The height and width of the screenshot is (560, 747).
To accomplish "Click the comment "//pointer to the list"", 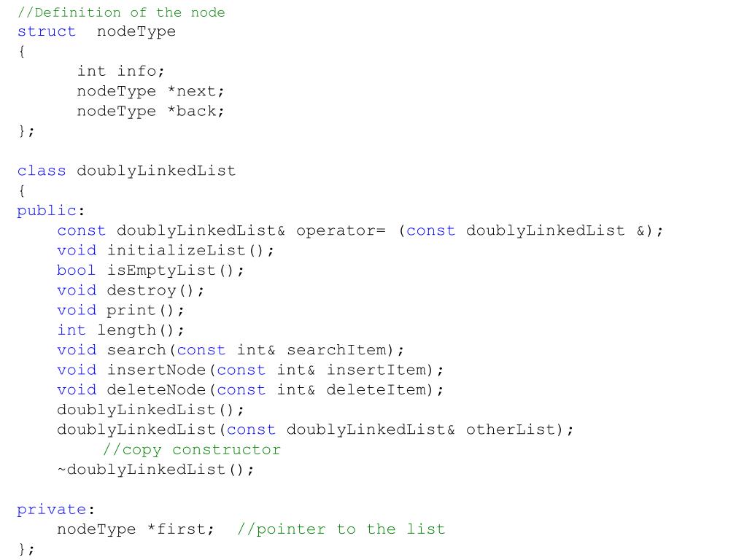I will point(341,530).
